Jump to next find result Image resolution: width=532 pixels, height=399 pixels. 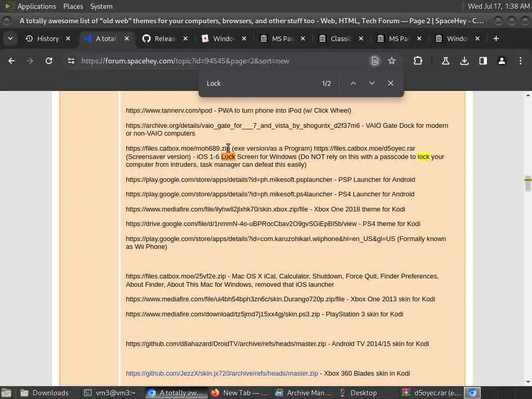coord(372,83)
